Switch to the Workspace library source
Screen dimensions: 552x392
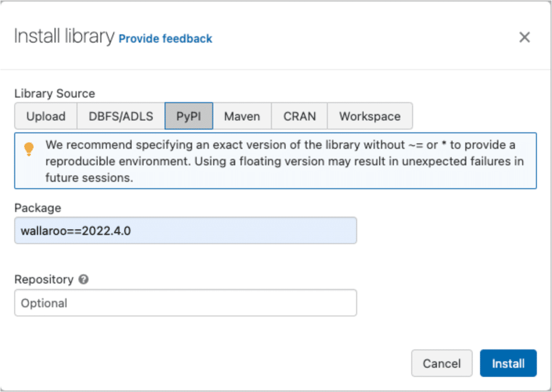click(x=370, y=116)
